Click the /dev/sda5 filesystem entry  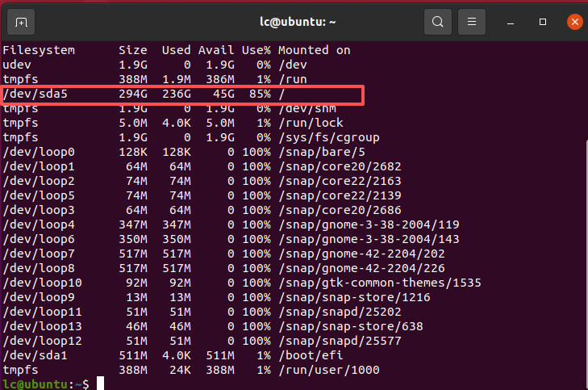35,95
